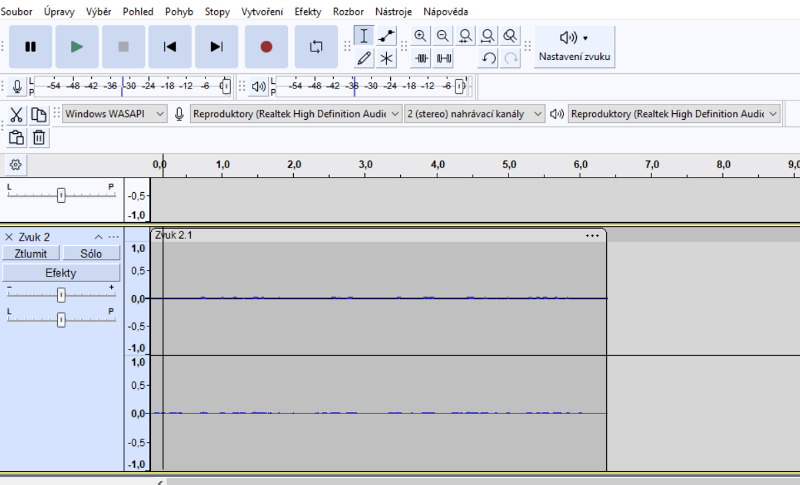This screenshot has width=800, height=485.
Task: Click the Zoom Out magnifier icon
Action: coord(443,36)
